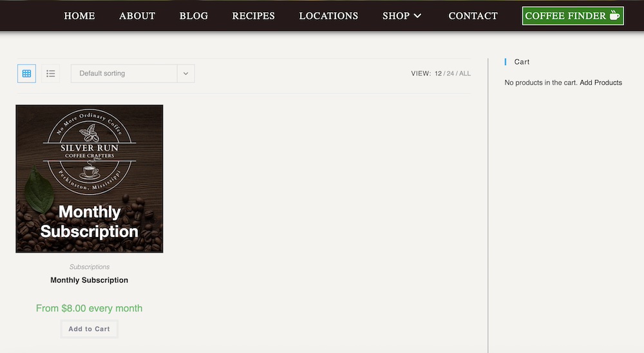Switch to list view layout
The height and width of the screenshot is (353, 644).
tap(50, 73)
